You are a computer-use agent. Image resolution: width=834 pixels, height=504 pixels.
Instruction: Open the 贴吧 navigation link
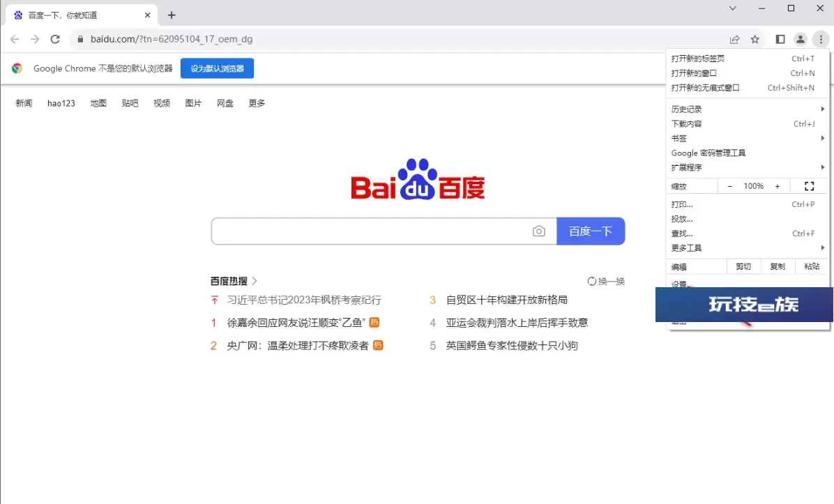(x=130, y=103)
